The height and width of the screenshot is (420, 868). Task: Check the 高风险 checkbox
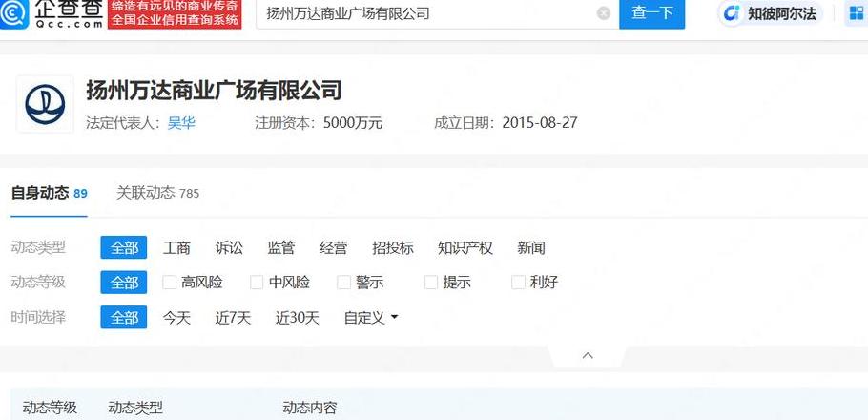tap(170, 283)
